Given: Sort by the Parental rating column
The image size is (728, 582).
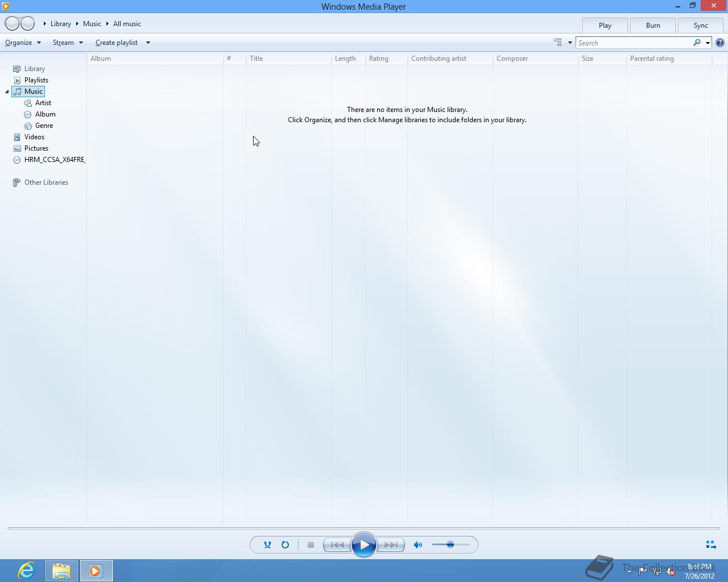Looking at the screenshot, I should coord(669,59).
